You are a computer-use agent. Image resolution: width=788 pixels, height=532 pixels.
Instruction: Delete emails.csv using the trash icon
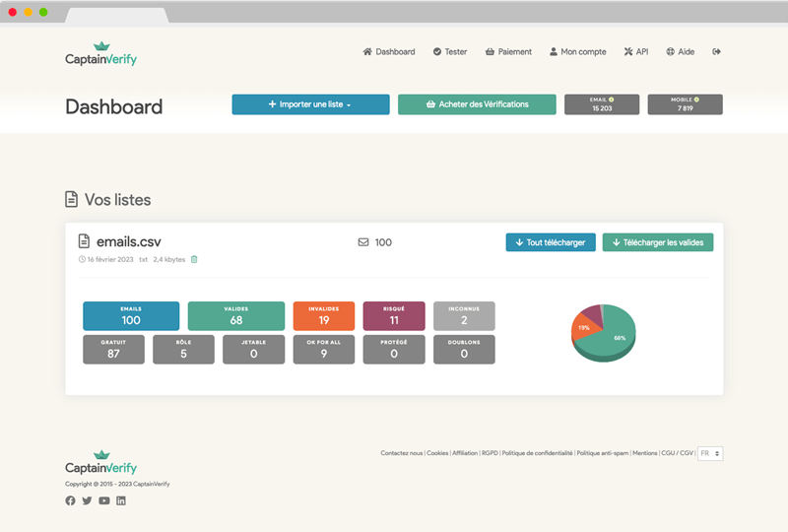point(194,259)
